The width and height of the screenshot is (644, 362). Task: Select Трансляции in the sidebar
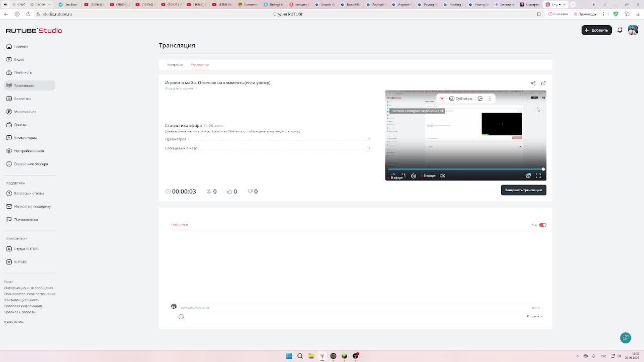(x=29, y=85)
